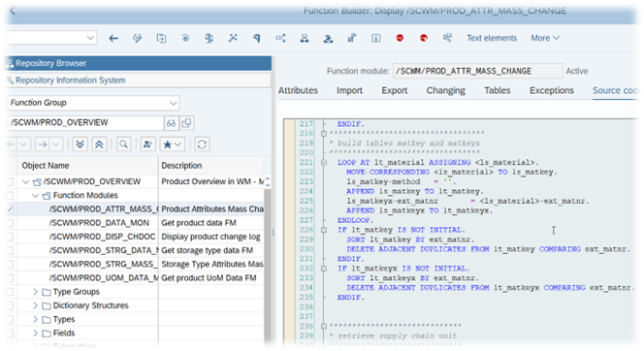Expand the Type Groups folder
The width and height of the screenshot is (644, 351).
tap(35, 292)
